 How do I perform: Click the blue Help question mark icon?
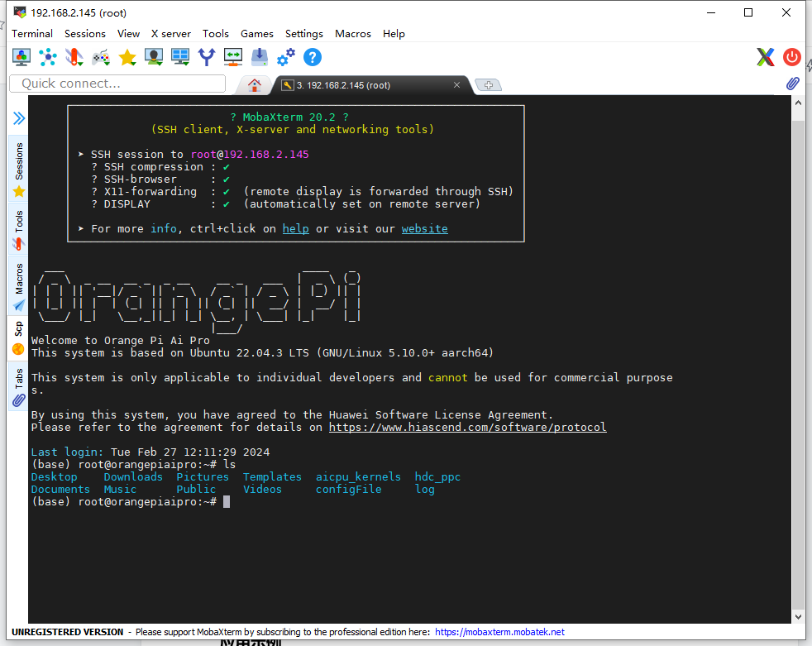click(313, 57)
